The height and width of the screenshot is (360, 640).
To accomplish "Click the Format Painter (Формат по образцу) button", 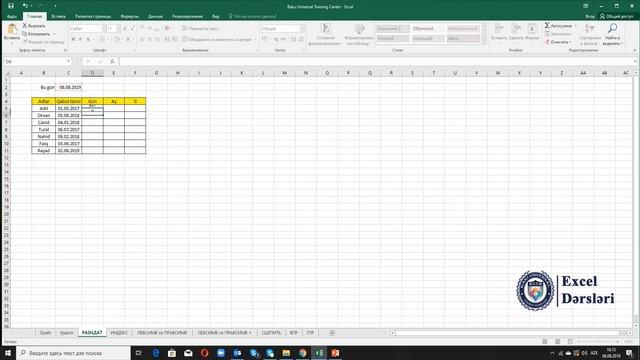I will coord(43,42).
